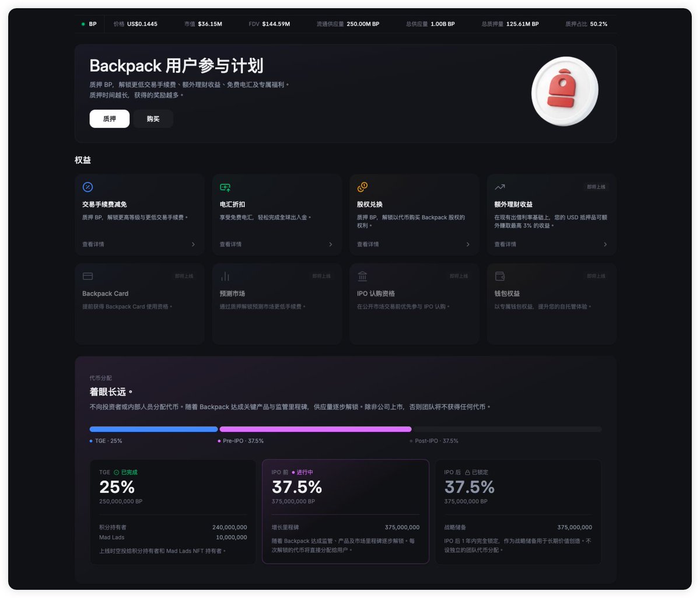Click the bar chart icon of 预测市场
Screen dimensions: 700x598
225,276
